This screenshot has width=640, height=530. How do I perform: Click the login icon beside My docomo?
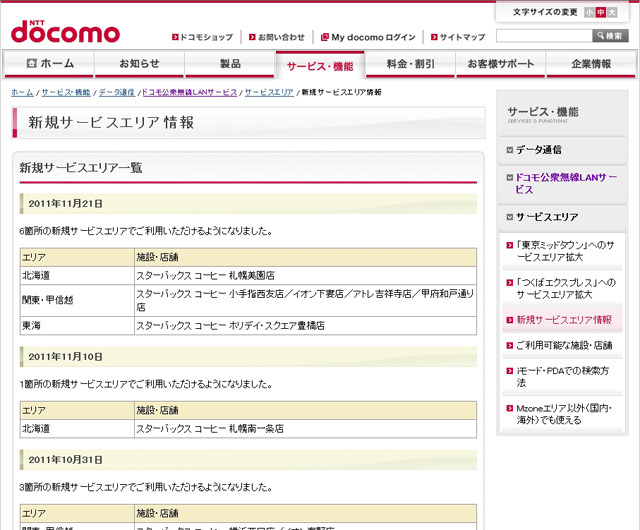click(x=325, y=37)
